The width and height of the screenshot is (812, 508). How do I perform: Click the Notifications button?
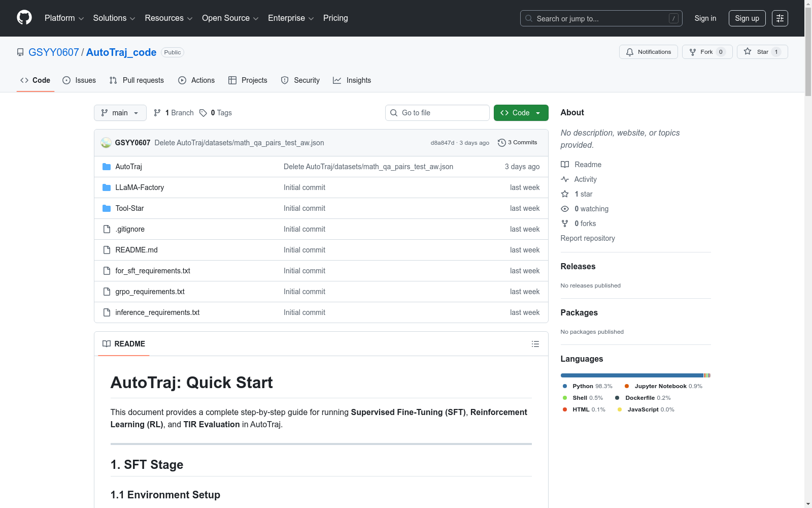tap(649, 52)
